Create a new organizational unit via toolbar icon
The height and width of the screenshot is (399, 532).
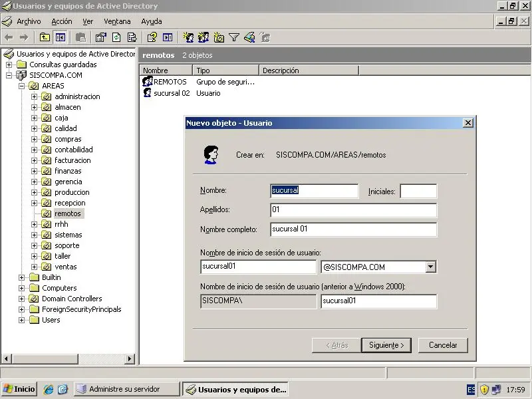[219, 37]
